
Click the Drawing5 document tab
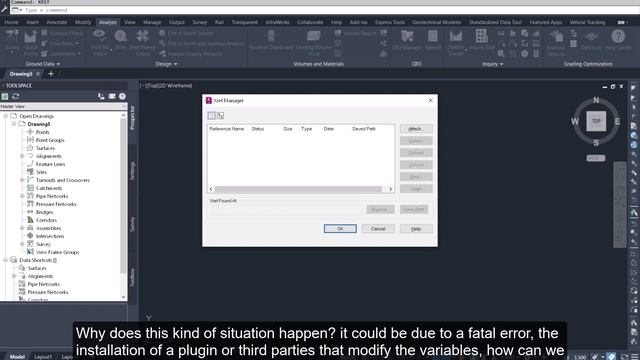(20, 74)
